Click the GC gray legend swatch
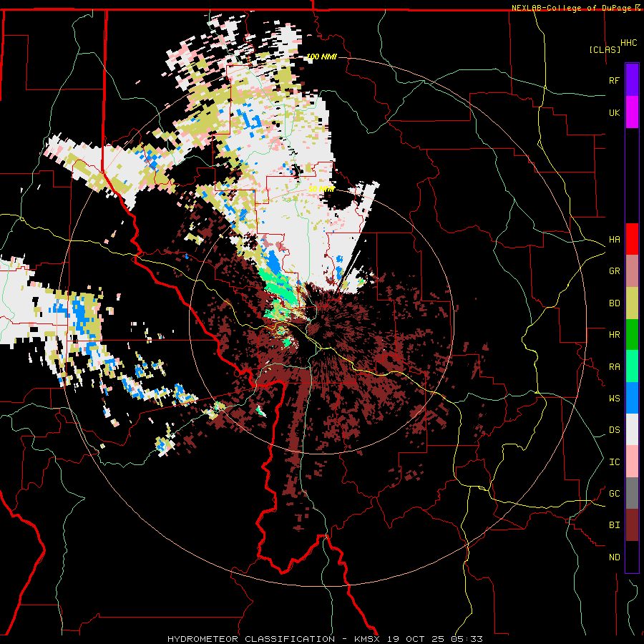Image resolution: width=644 pixels, height=644 pixels. tap(632, 493)
